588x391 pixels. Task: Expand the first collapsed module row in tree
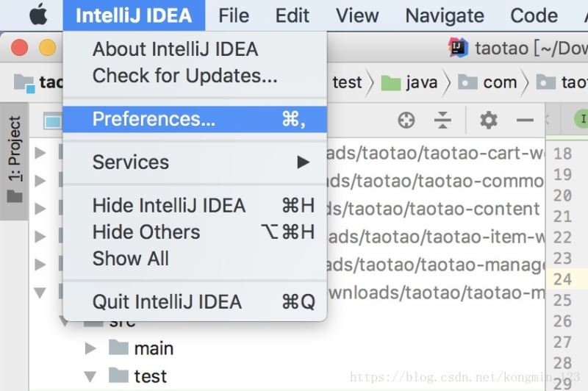coord(40,153)
